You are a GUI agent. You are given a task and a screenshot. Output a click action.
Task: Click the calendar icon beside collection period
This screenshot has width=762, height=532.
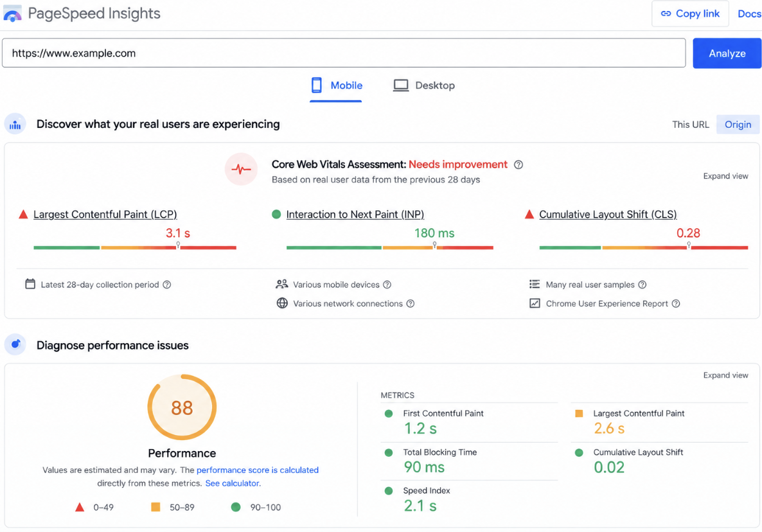click(30, 284)
